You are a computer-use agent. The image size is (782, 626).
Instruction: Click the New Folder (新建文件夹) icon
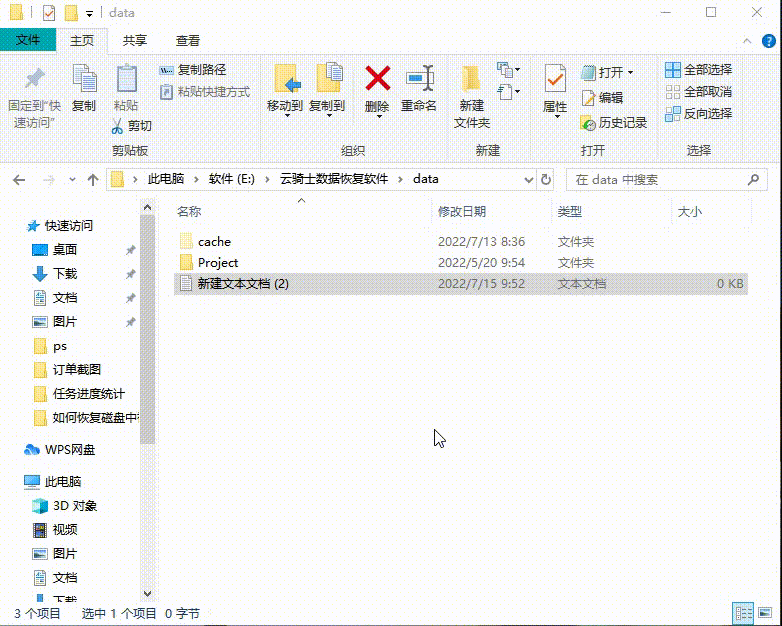[471, 80]
